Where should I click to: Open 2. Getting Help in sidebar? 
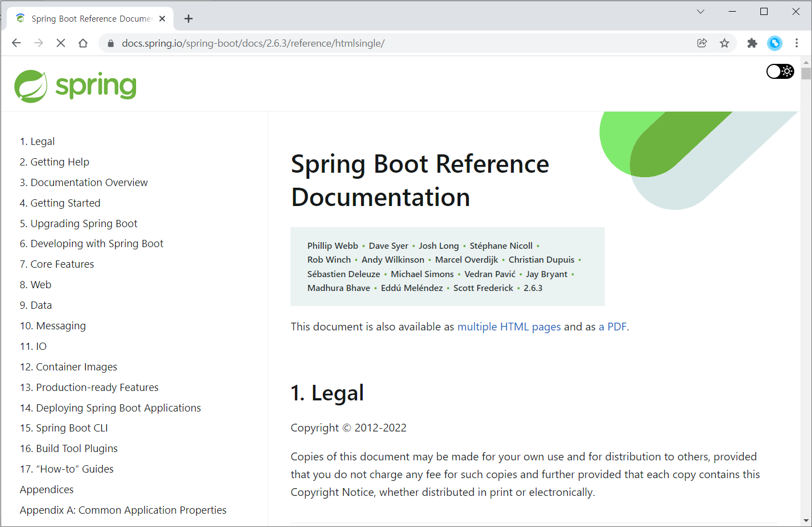54,162
